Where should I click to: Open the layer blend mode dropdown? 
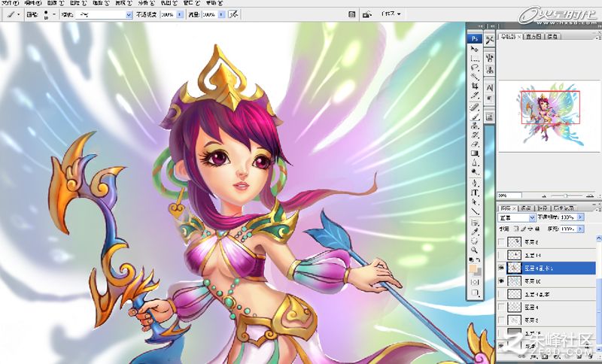(x=516, y=217)
